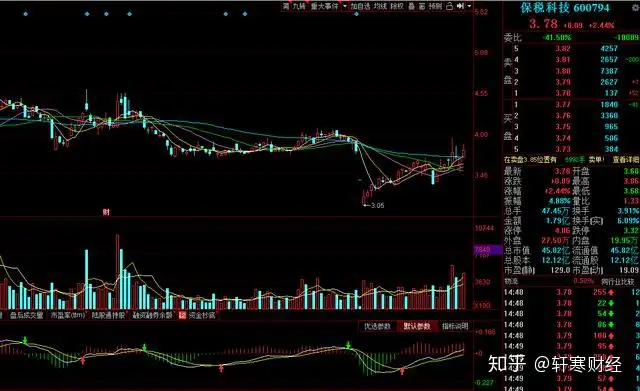The width and height of the screenshot is (640, 391).
Task: Select sell level 1 volume 137
Action: coord(611,93)
